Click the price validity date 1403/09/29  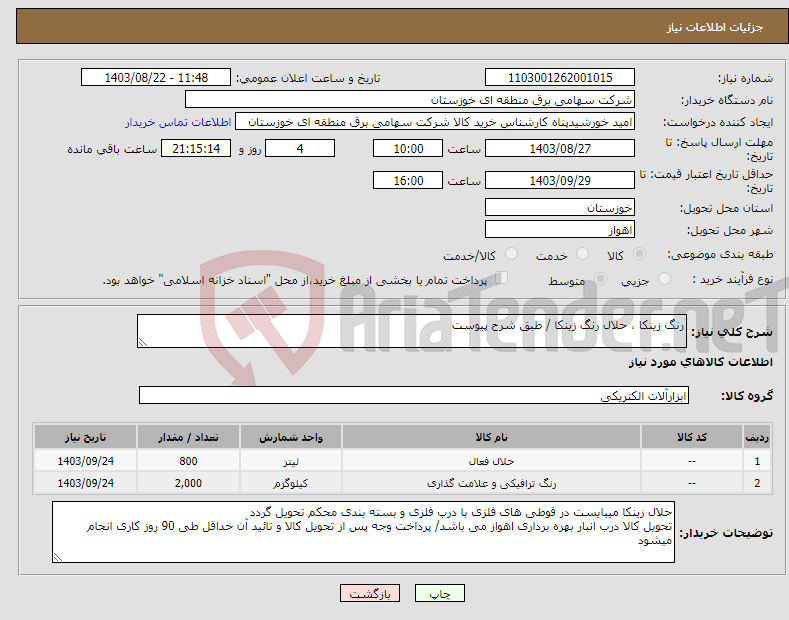(x=560, y=180)
